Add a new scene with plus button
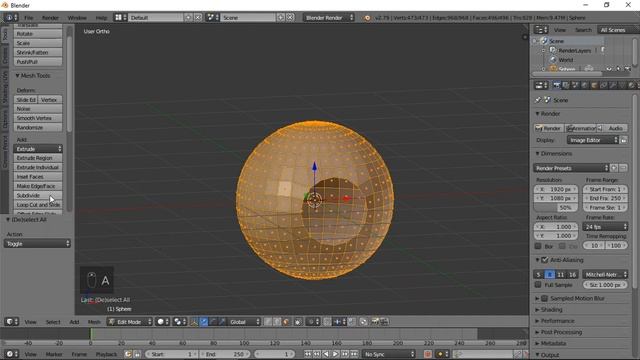This screenshot has width=640, height=360. 281,18
